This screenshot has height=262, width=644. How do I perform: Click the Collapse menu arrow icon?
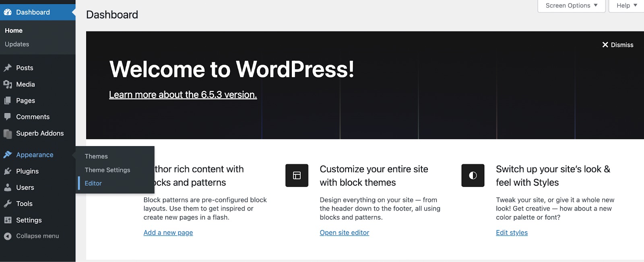8,236
